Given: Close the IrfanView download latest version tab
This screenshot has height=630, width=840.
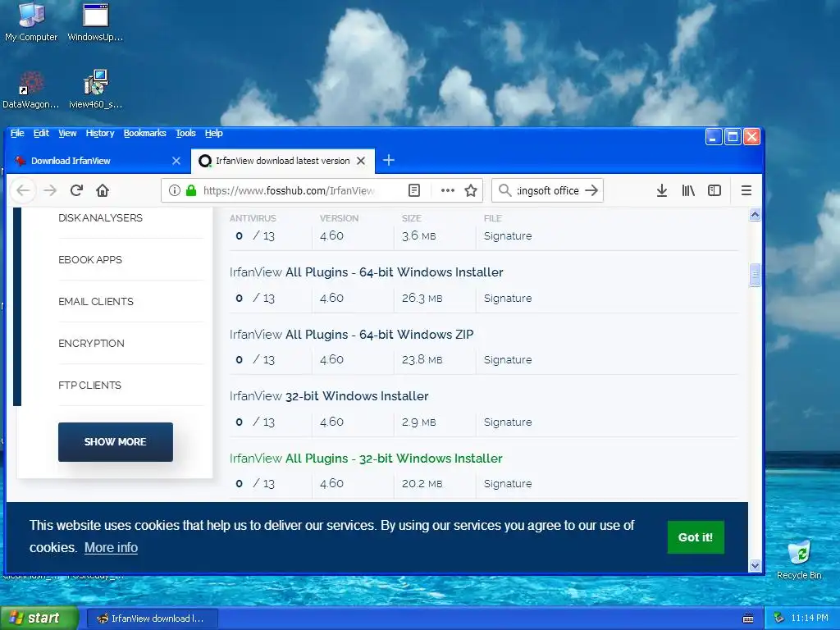Looking at the screenshot, I should point(361,161).
